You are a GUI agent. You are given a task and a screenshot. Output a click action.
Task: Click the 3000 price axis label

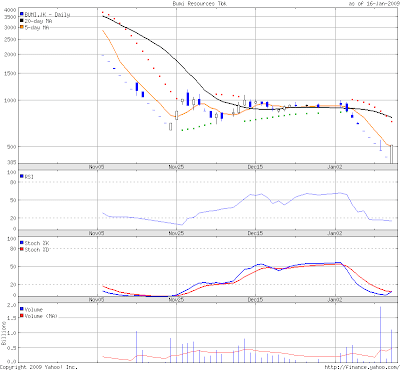point(10,28)
